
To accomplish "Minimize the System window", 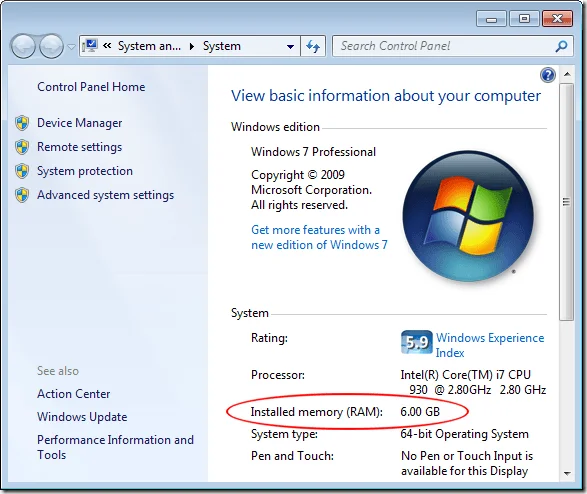I will (x=491, y=18).
